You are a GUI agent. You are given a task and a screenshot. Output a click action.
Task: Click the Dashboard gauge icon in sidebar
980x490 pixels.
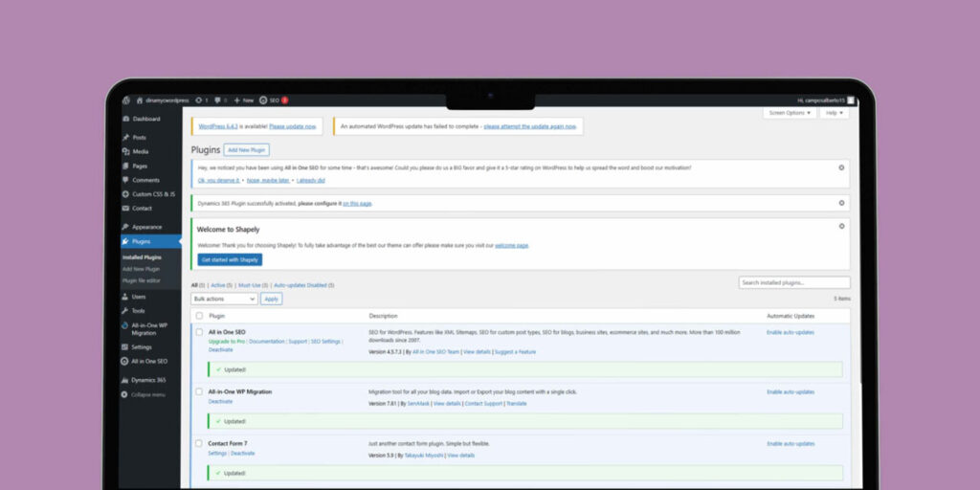click(x=126, y=119)
